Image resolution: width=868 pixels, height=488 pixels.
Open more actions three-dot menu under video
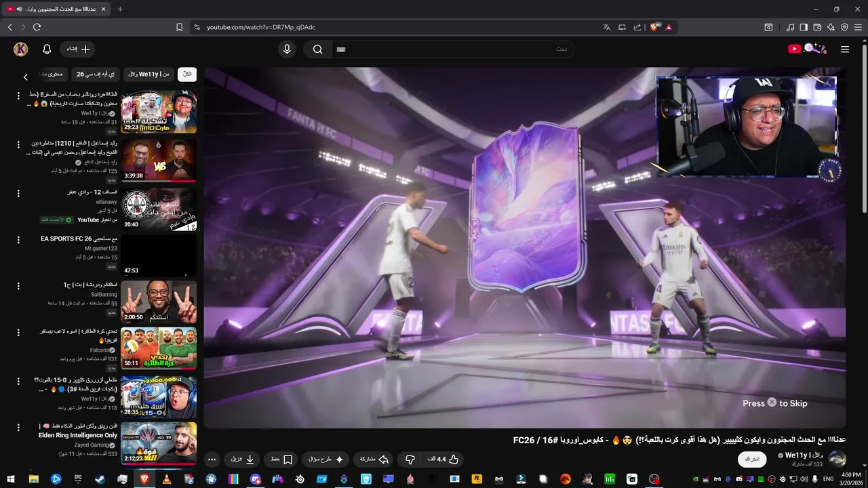pos(212,459)
